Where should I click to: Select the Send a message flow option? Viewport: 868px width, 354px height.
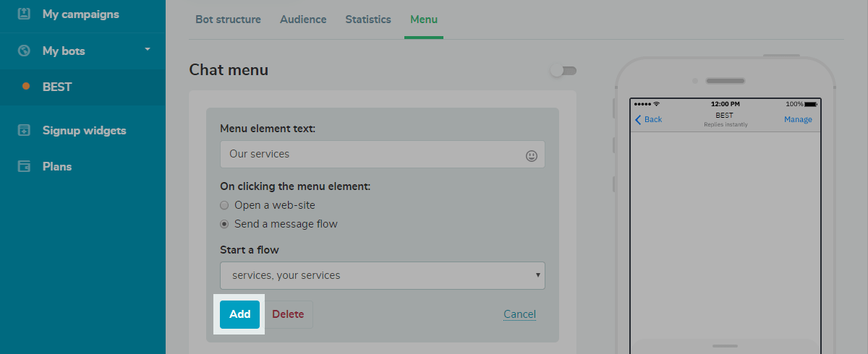(x=224, y=224)
